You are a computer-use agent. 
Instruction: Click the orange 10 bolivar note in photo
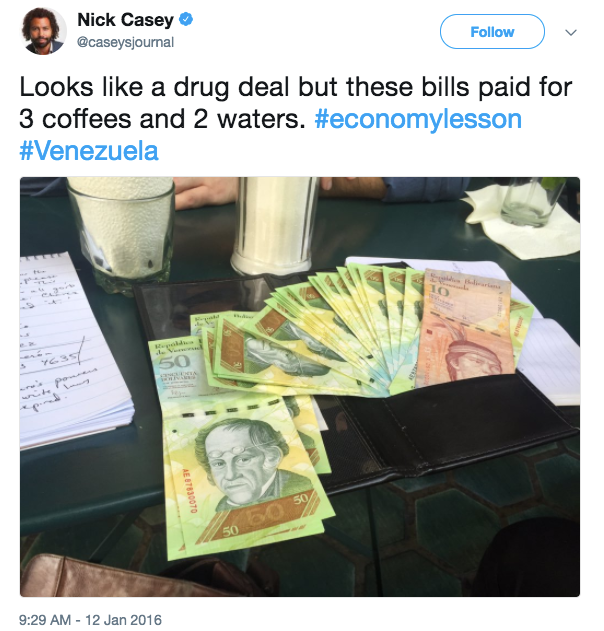click(466, 328)
